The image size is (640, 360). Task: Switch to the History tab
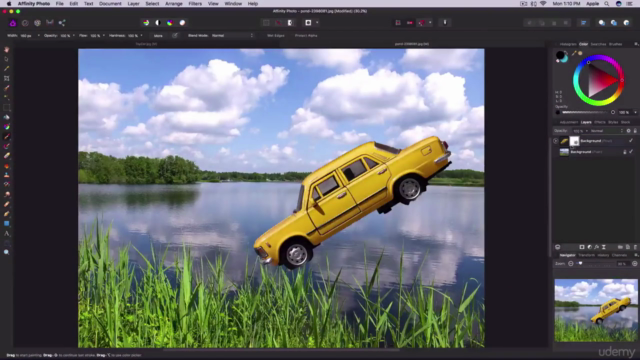(x=603, y=255)
